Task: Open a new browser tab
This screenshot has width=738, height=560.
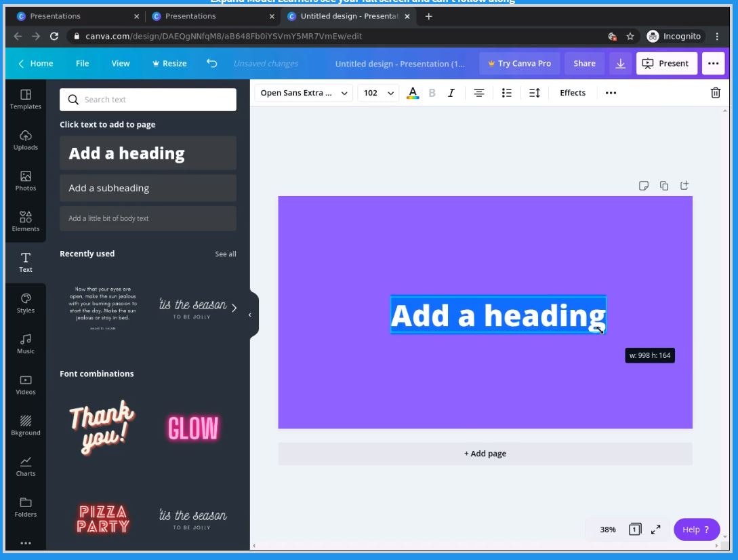Action: click(428, 16)
